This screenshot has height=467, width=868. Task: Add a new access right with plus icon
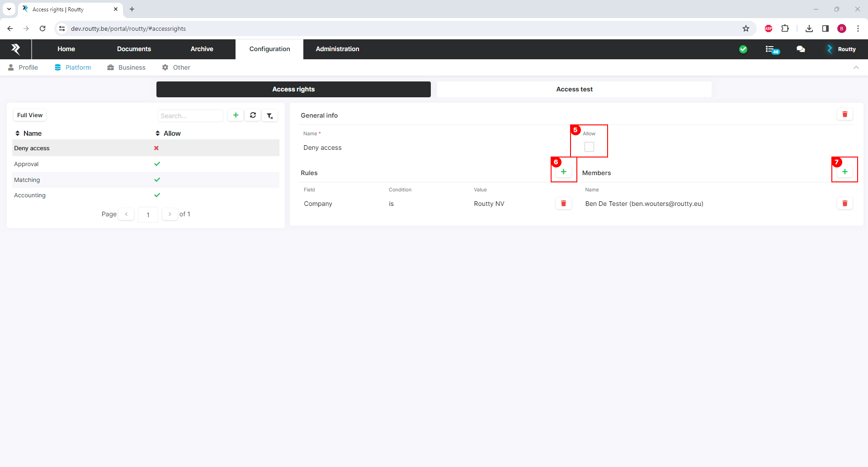[236, 115]
